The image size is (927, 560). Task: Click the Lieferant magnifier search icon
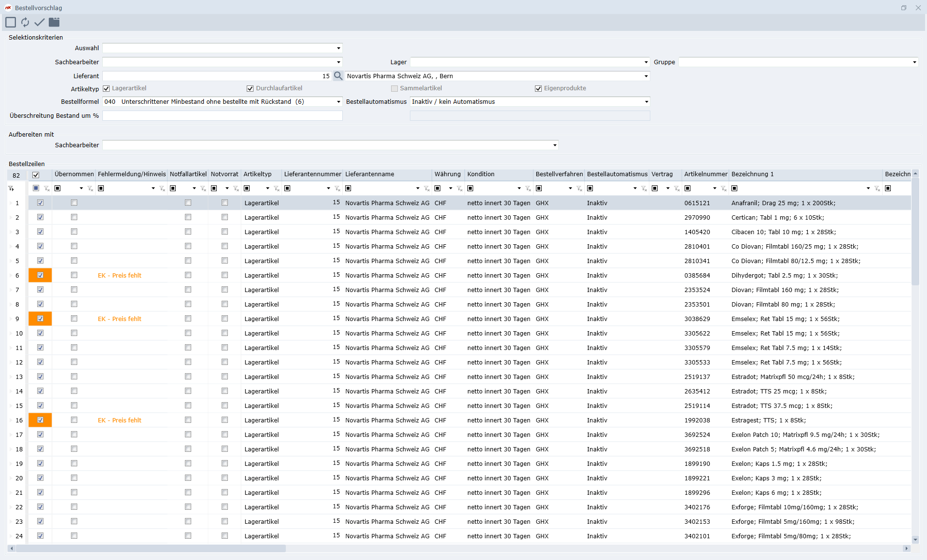(x=338, y=76)
